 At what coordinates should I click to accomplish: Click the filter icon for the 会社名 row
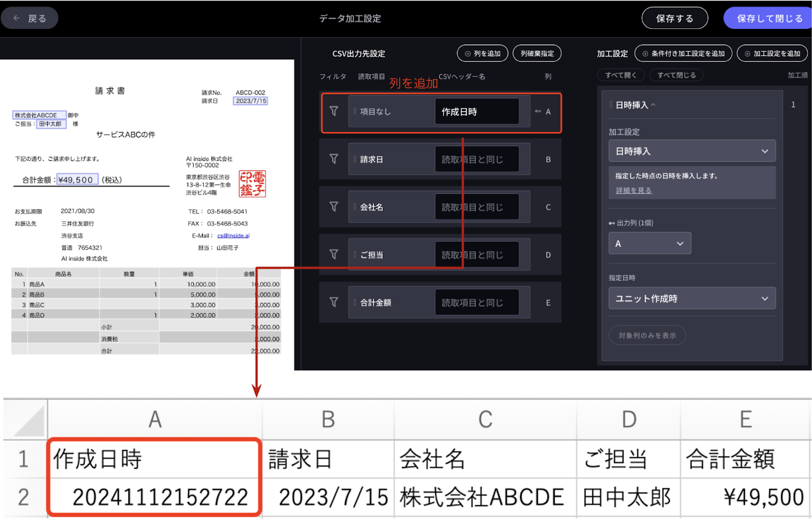pos(333,207)
